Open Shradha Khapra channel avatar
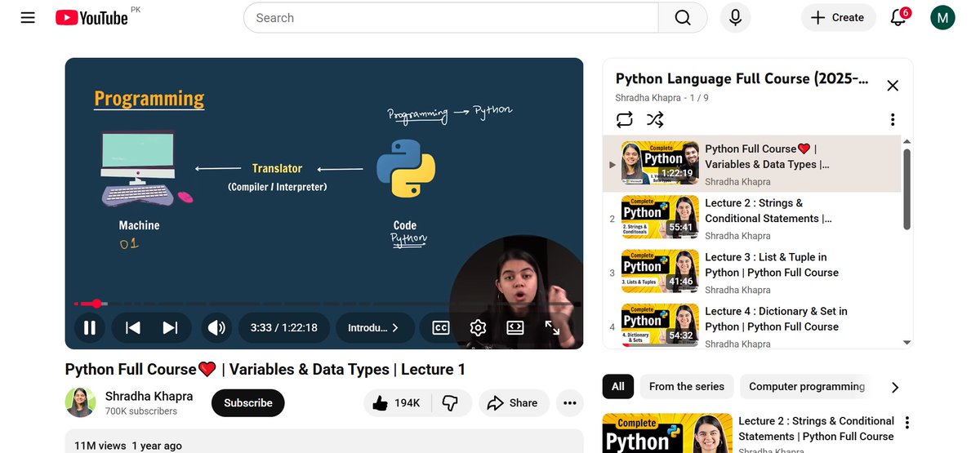Image resolution: width=980 pixels, height=453 pixels. (80, 402)
